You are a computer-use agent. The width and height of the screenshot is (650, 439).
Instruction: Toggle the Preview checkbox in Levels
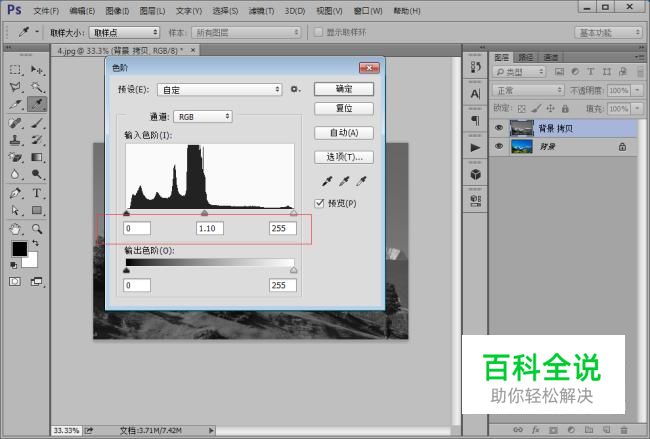[x=319, y=203]
